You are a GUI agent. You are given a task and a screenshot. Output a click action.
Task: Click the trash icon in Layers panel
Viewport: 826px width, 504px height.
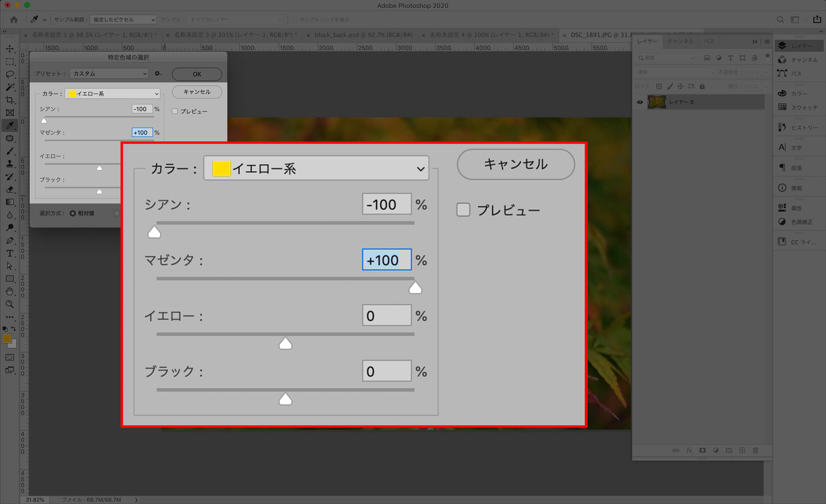pos(755,450)
